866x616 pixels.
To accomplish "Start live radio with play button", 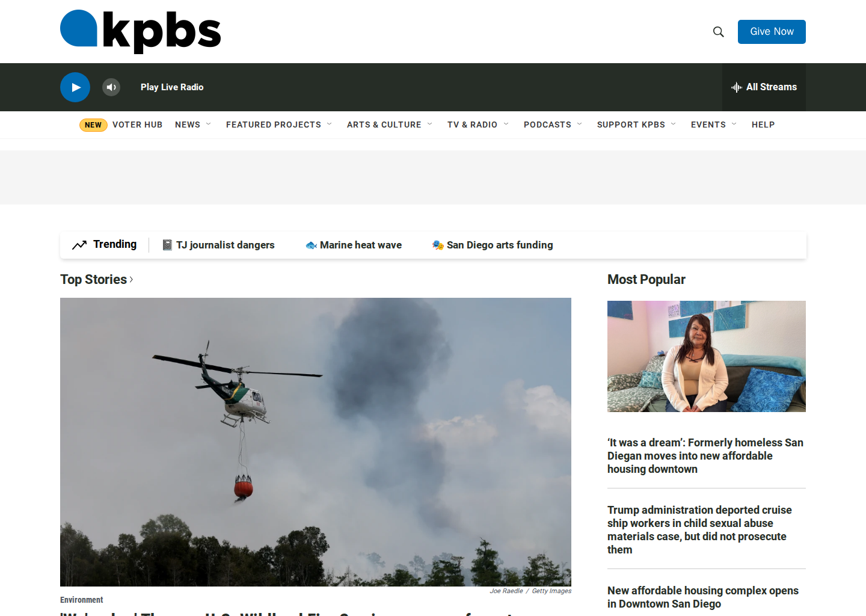I will [x=75, y=87].
